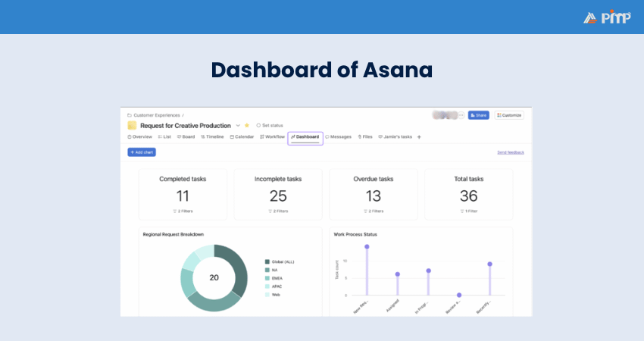This screenshot has height=341, width=644.
Task: Click the Customize button
Action: click(509, 115)
